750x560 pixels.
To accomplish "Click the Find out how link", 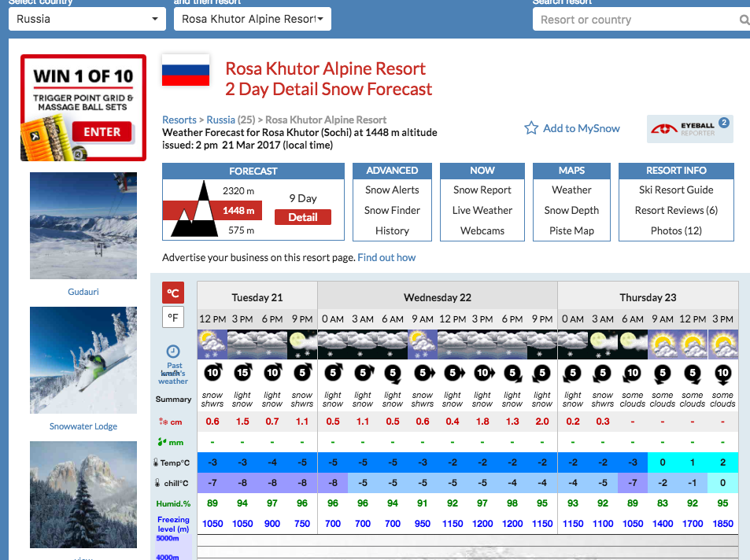I will pyautogui.click(x=386, y=257).
